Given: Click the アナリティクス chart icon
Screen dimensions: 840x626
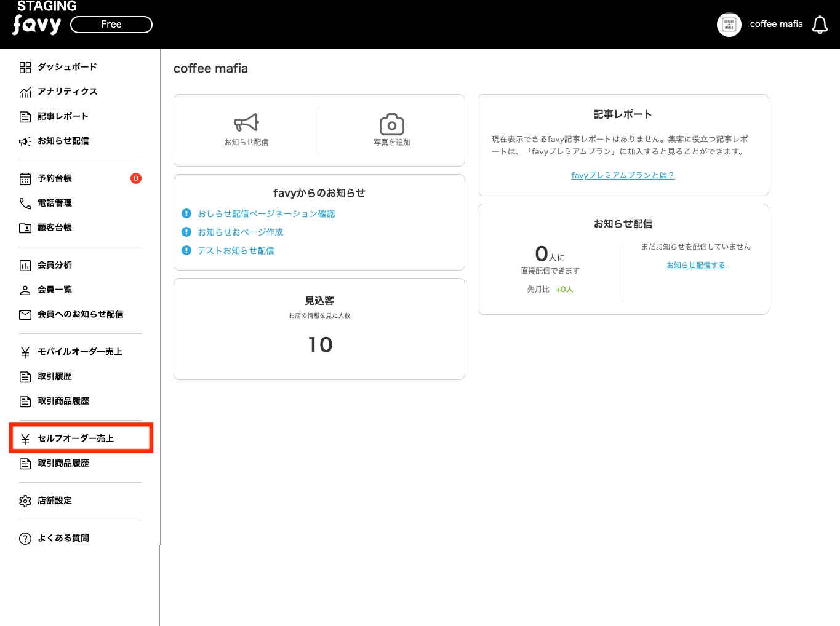Looking at the screenshot, I should (x=25, y=92).
